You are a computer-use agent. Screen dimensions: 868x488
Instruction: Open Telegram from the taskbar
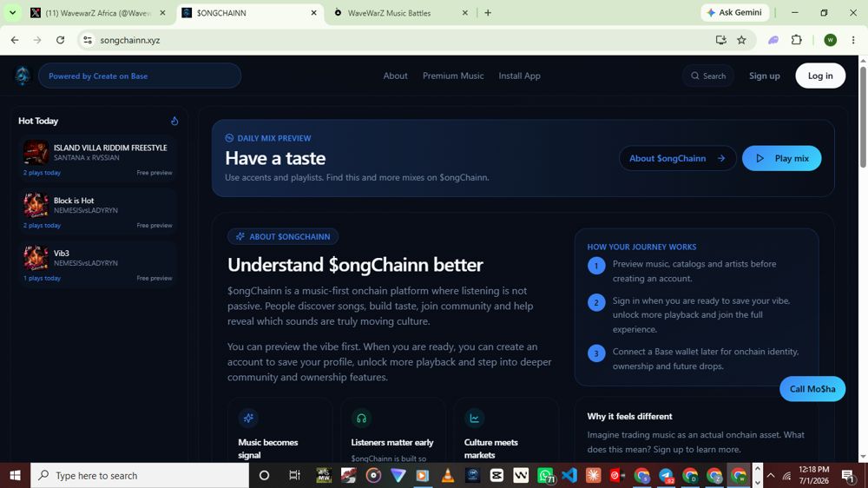point(666,475)
